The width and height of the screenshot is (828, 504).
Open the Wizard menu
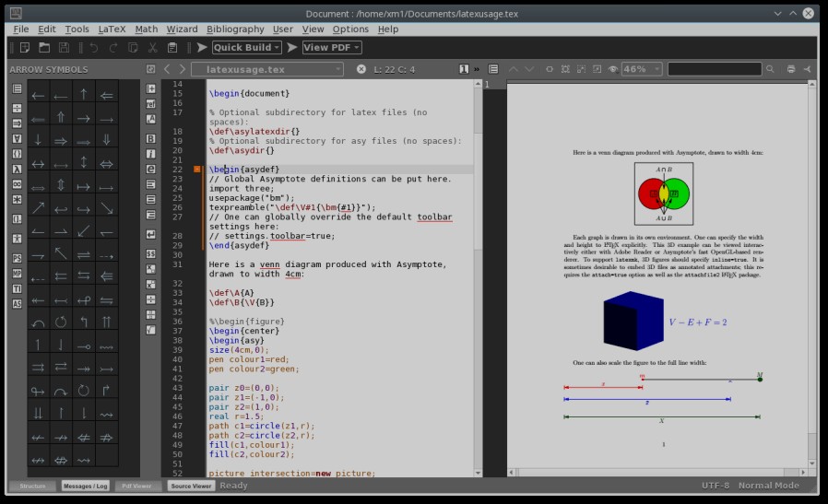[x=182, y=29]
